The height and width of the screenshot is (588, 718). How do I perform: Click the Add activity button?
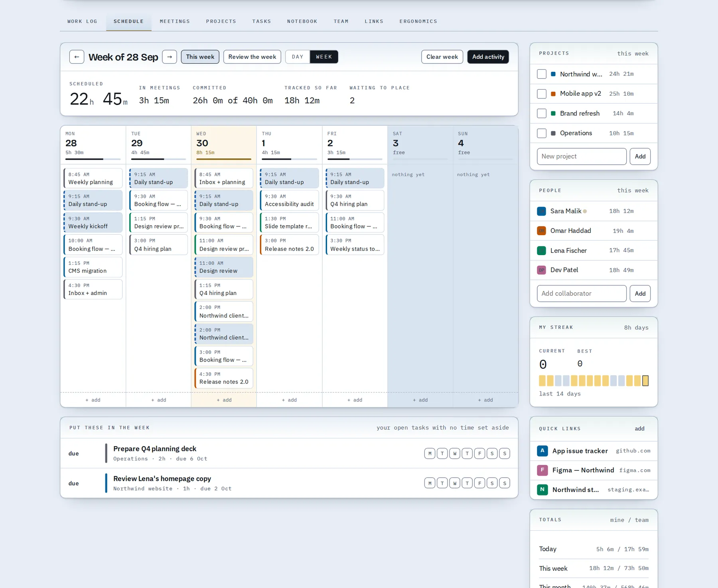pos(488,57)
